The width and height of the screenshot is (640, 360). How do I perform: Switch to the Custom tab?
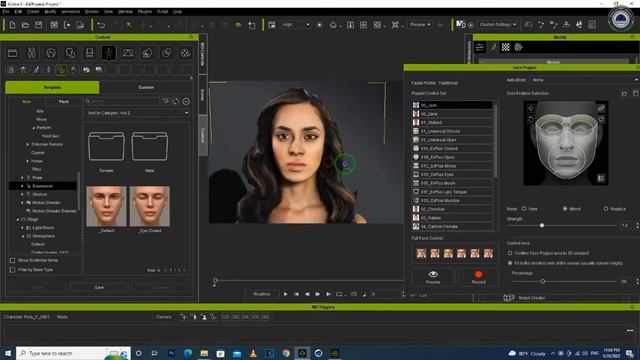[x=146, y=87]
